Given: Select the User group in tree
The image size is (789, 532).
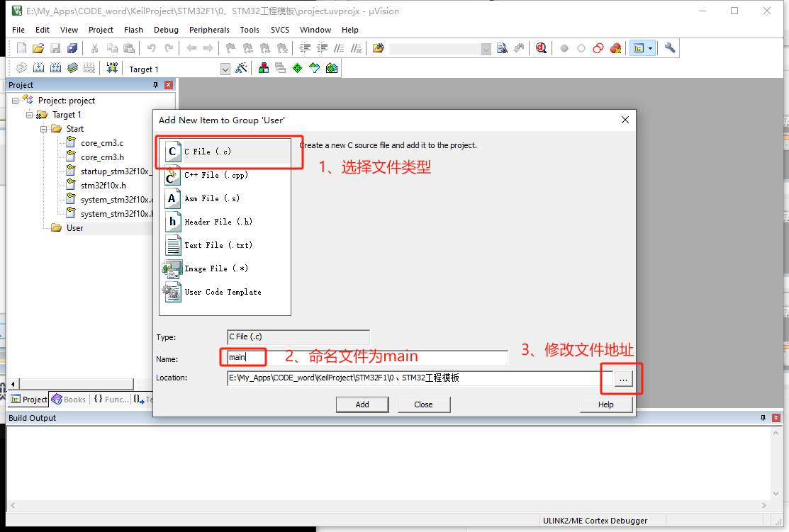Looking at the screenshot, I should click(x=74, y=228).
